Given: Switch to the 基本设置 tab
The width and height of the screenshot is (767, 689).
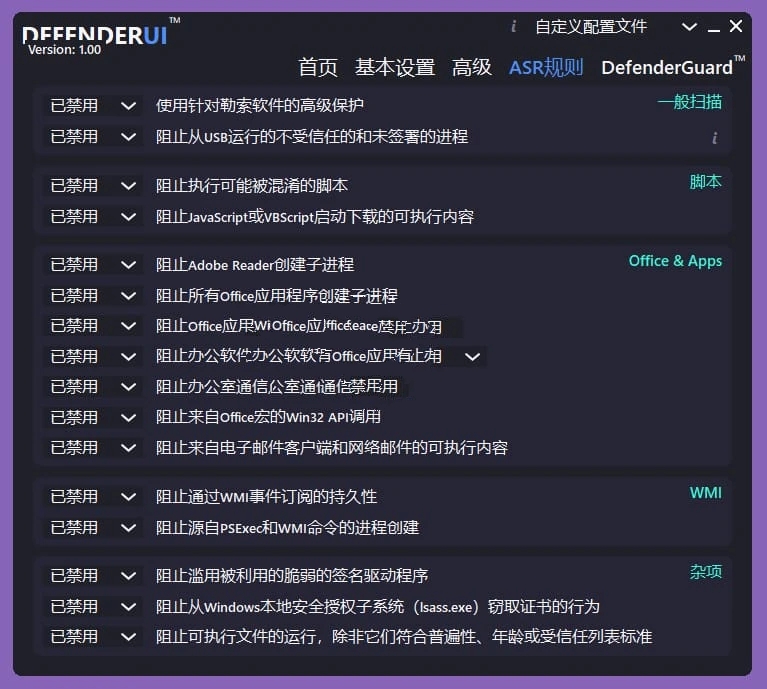Looking at the screenshot, I should click(395, 67).
